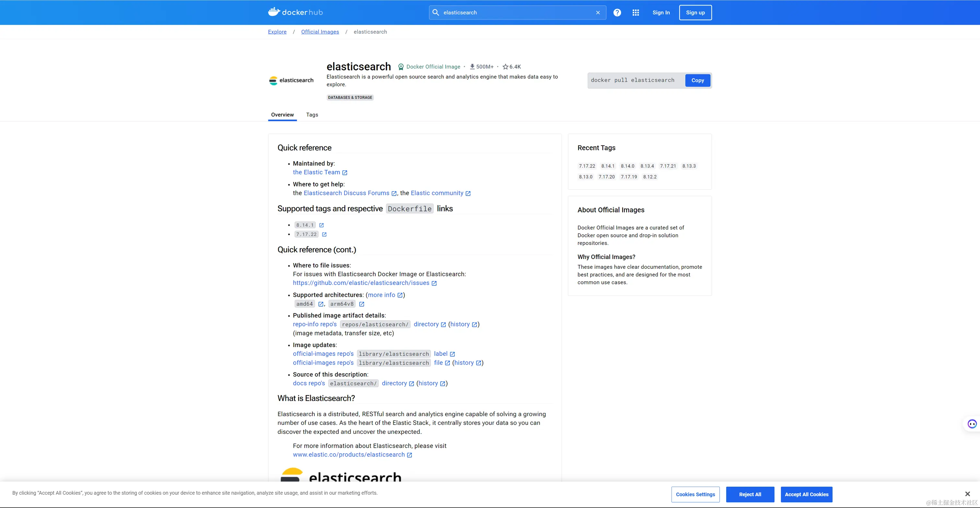Open external link icon beside 7.17.22 tag
Screen dimensions: 980x508
[x=324, y=234]
